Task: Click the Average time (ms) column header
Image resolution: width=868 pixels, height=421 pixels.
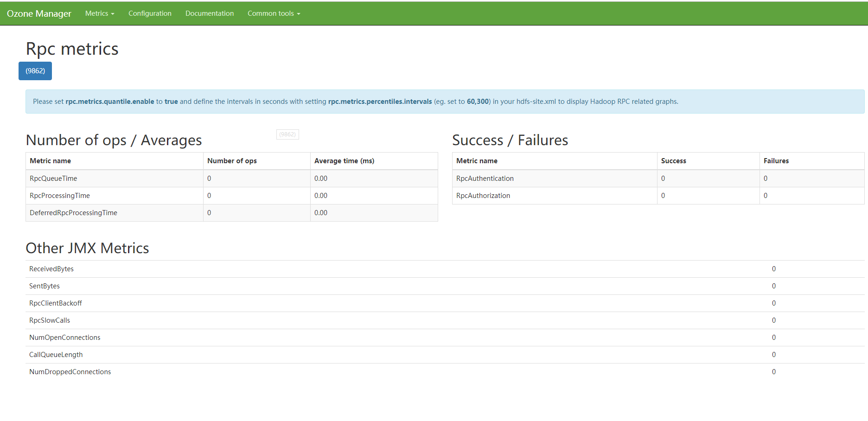Action: point(344,161)
